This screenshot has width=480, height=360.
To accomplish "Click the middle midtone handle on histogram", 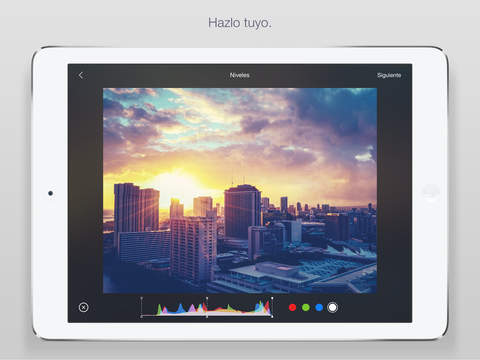I will (x=207, y=298).
